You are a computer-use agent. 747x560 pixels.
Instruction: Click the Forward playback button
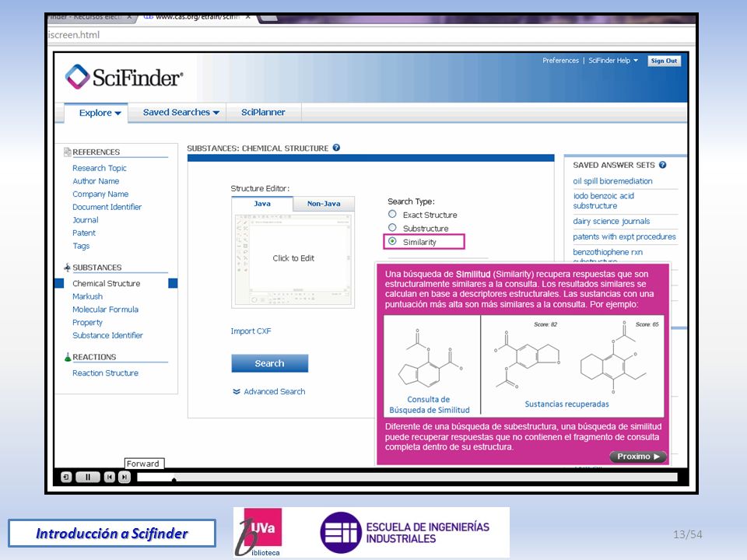124,477
